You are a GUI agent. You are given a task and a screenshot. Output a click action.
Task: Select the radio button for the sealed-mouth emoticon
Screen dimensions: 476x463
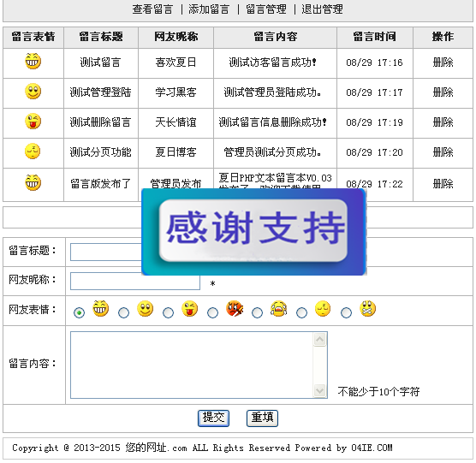346,312
